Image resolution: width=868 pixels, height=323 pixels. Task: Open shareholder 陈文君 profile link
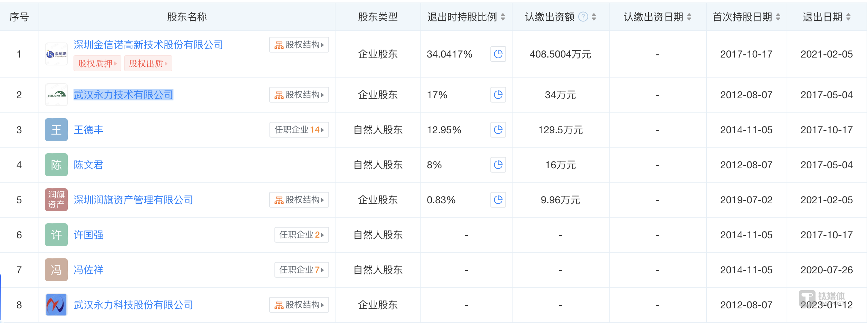[88, 165]
